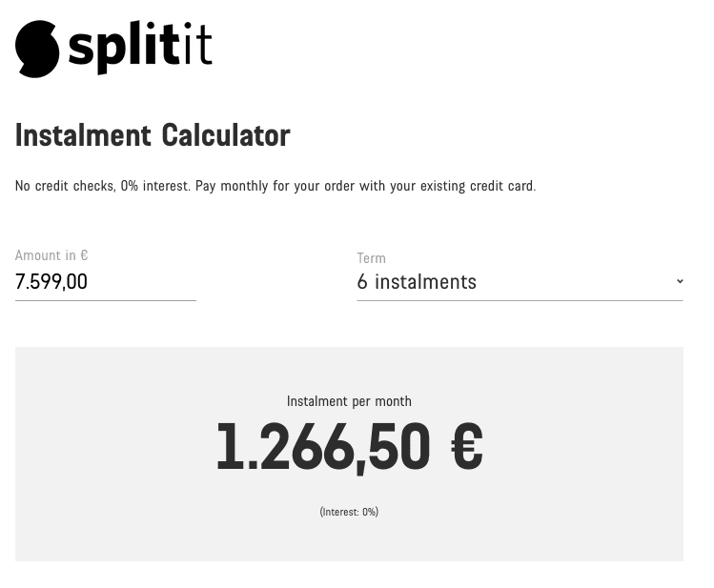Open the '6 instalments' term dropdown

[x=515, y=282]
